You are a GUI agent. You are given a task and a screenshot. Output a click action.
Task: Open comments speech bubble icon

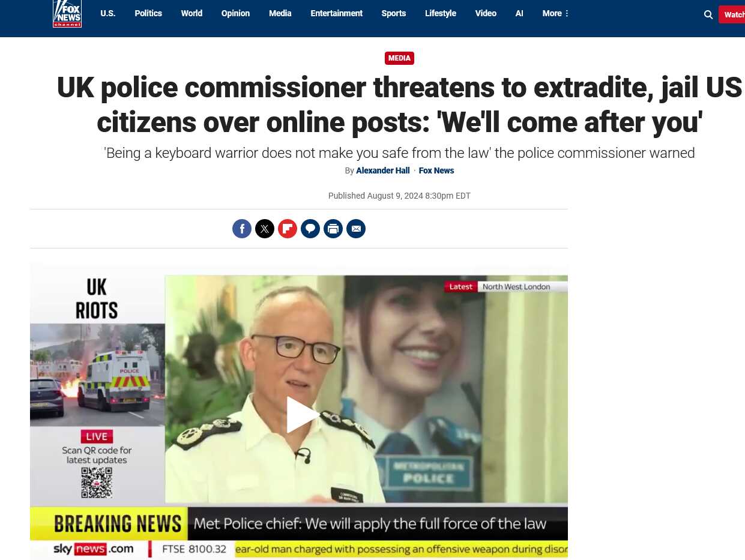click(x=310, y=229)
